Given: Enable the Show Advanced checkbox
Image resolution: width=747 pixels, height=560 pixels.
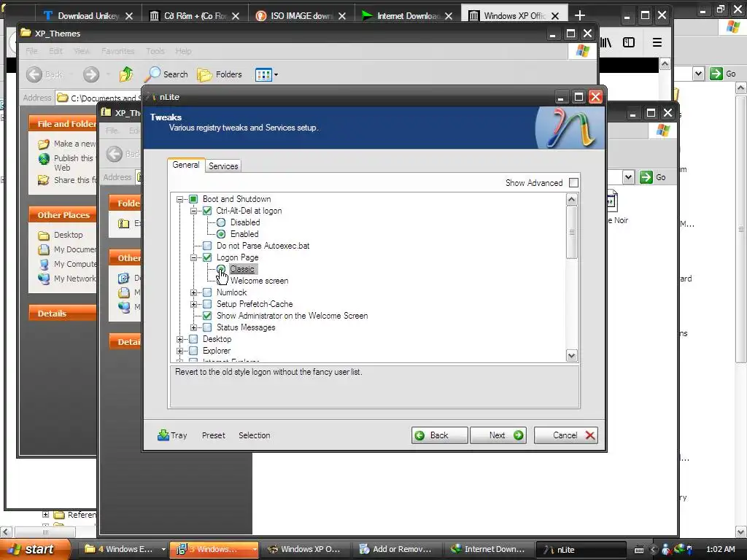Looking at the screenshot, I should (x=573, y=183).
